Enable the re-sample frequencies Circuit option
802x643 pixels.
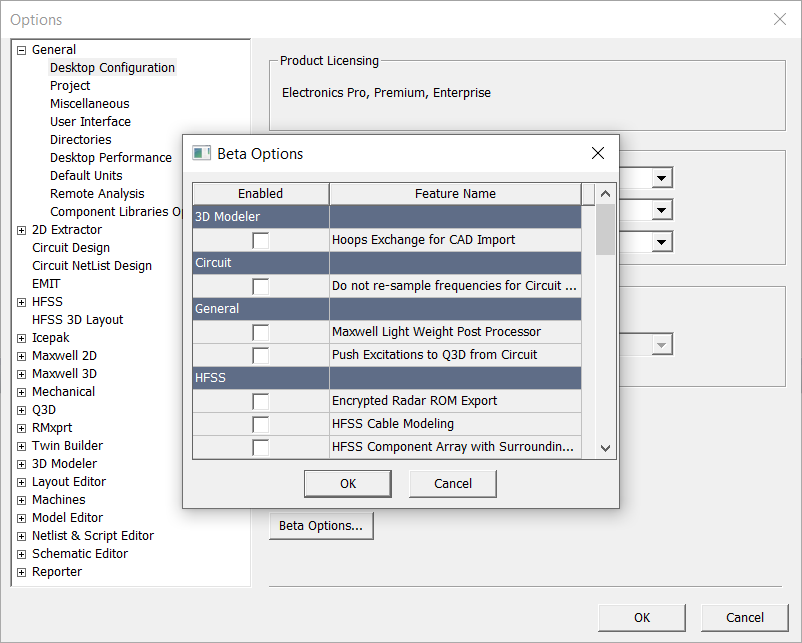(x=261, y=285)
